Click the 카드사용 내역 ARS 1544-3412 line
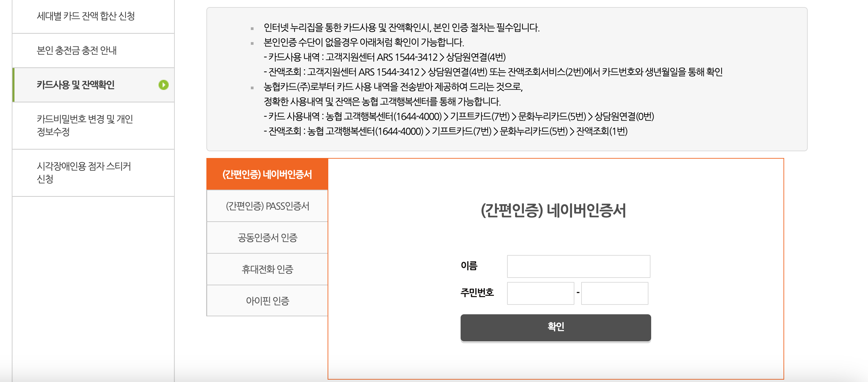Viewport: 868px width, 382px height. pos(385,57)
